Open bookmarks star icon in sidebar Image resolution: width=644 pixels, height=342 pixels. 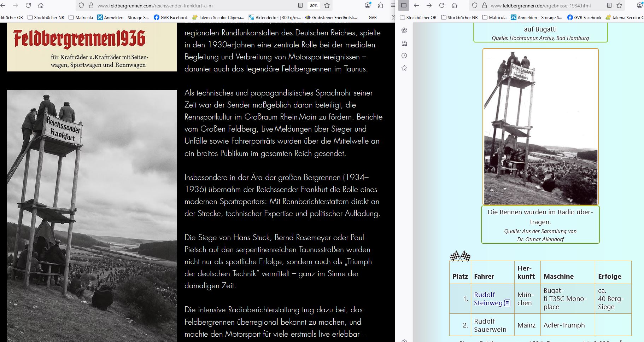[404, 68]
